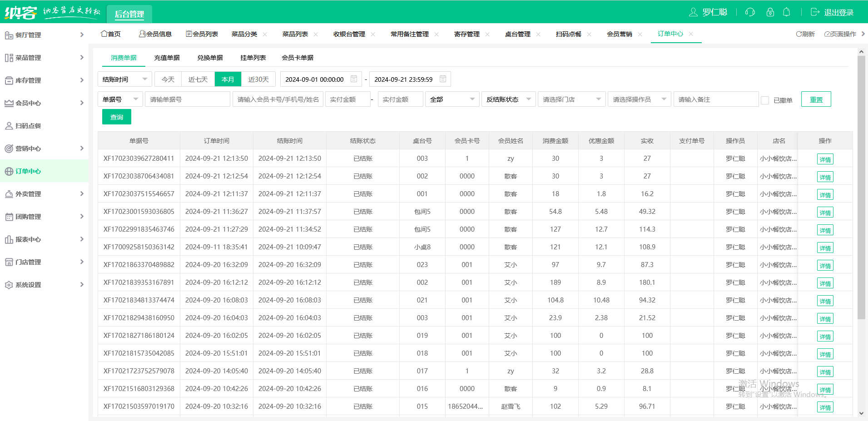
Task: Click calendar icon in end date field
Action: click(x=443, y=79)
